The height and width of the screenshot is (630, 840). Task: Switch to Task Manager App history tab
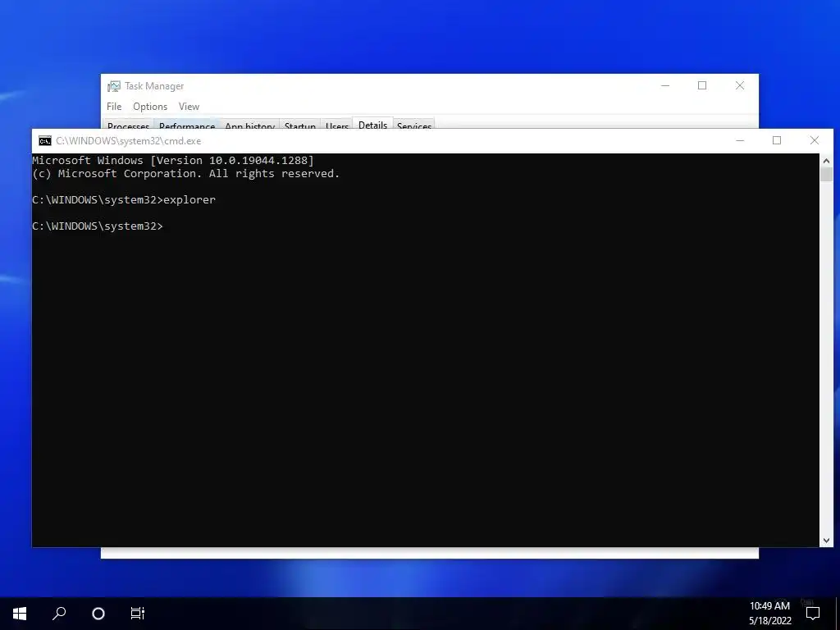(249, 125)
